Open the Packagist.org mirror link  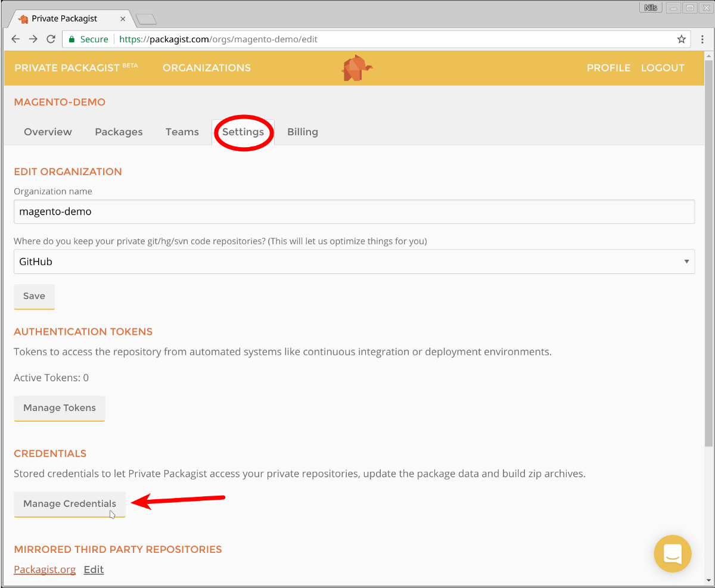(x=45, y=570)
